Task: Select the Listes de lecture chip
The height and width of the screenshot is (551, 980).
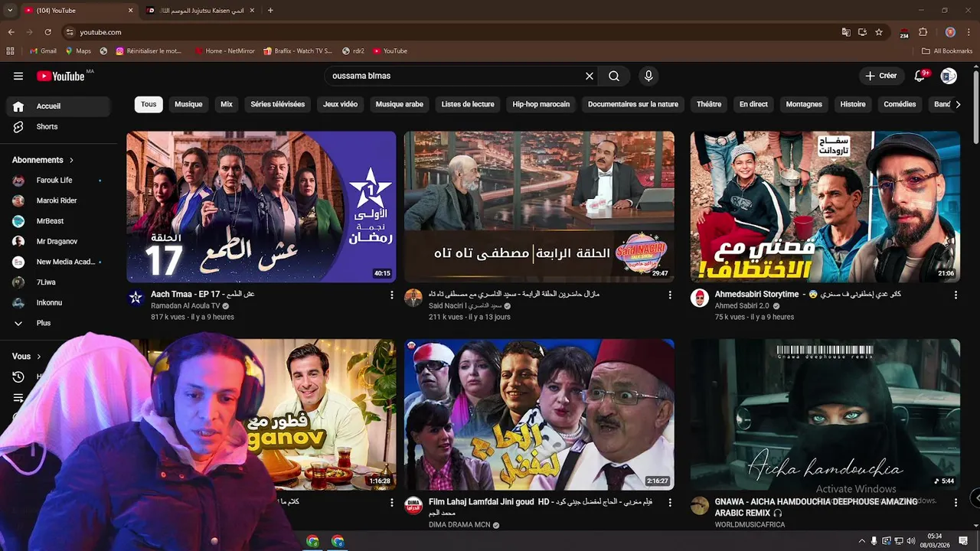Action: click(x=468, y=104)
